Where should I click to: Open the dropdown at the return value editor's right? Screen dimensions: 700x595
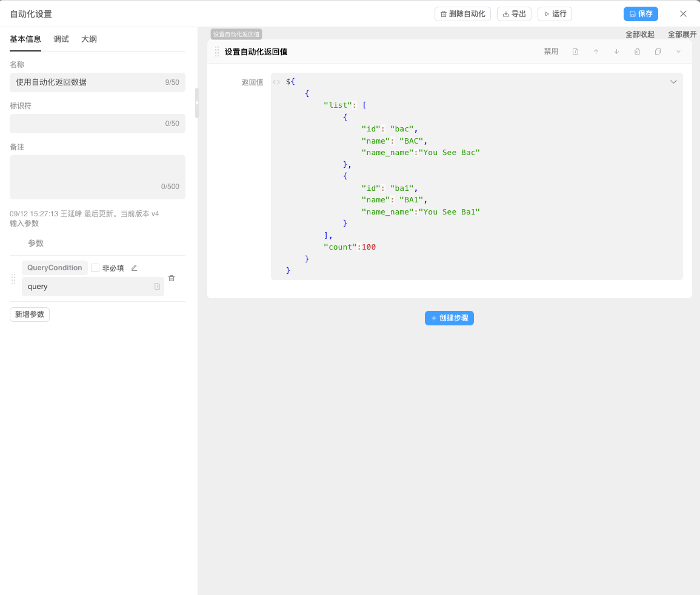point(673,81)
